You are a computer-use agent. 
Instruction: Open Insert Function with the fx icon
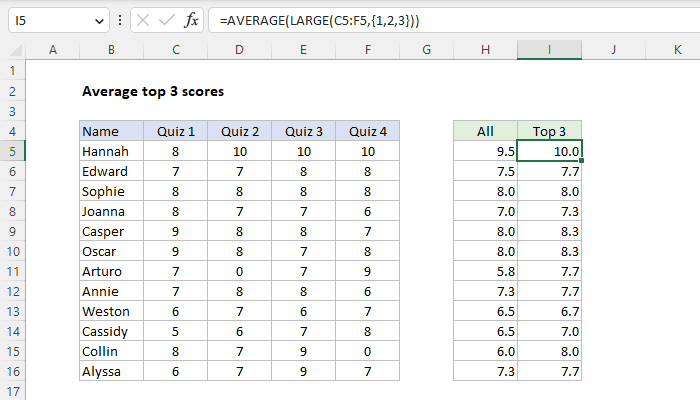(191, 21)
